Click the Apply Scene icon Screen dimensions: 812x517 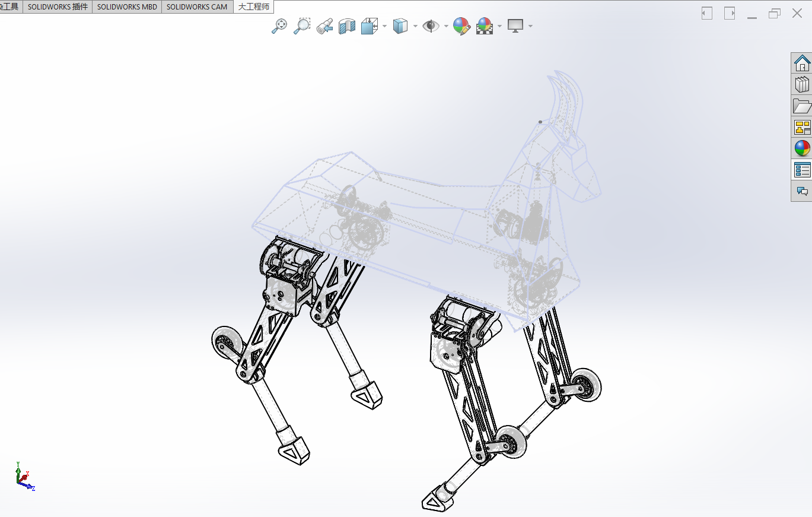tap(485, 26)
